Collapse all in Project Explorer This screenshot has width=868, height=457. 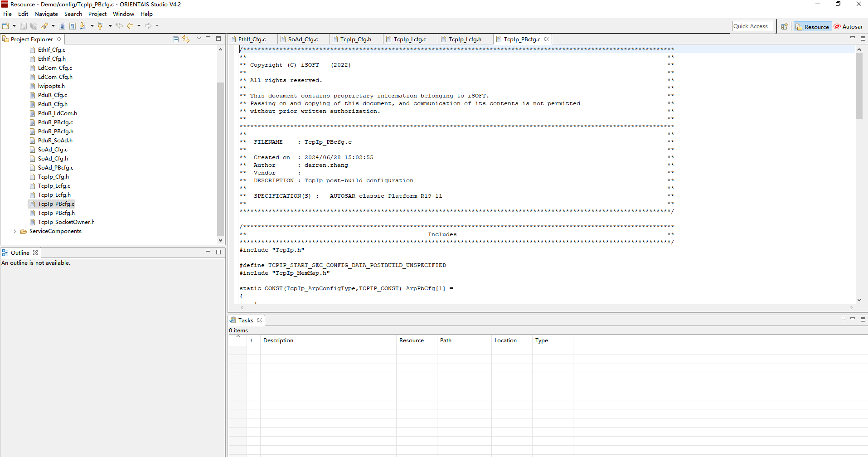176,39
